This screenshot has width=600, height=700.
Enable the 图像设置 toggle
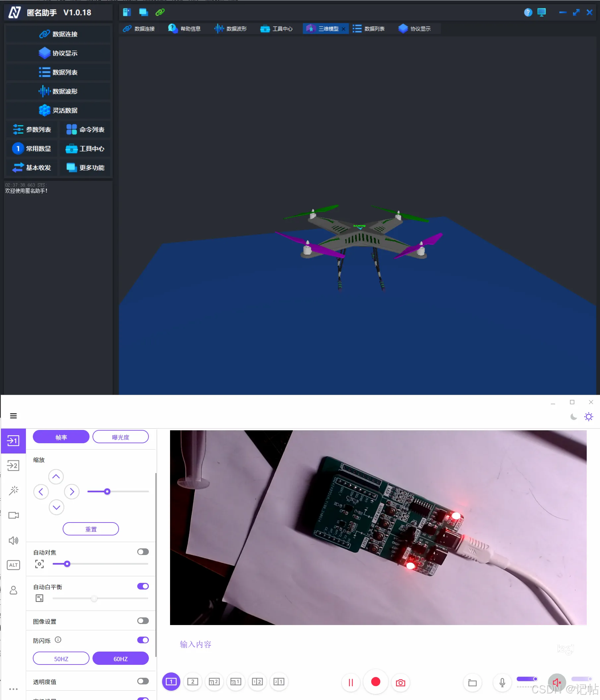(143, 621)
